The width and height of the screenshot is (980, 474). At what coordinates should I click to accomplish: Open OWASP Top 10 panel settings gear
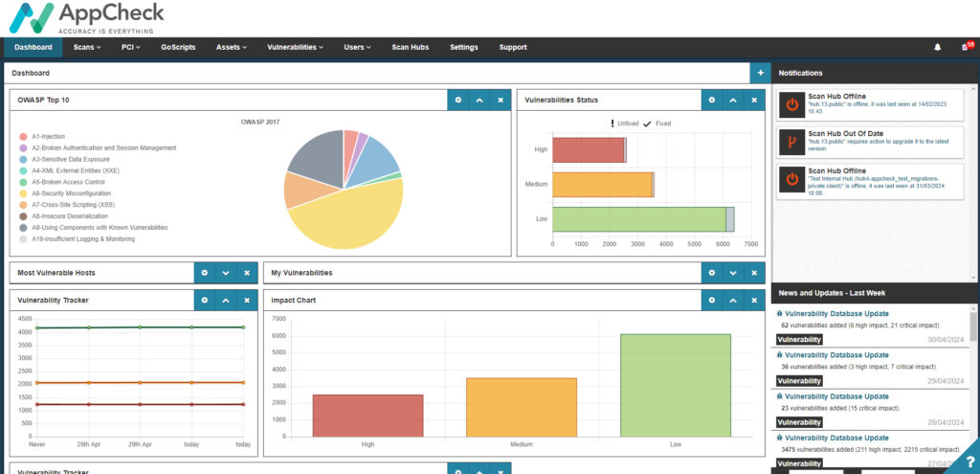pyautogui.click(x=457, y=100)
